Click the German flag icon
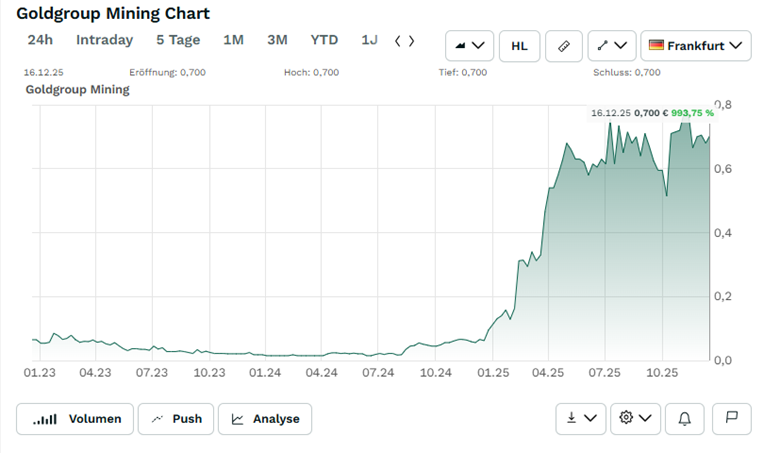780x453 pixels. (656, 46)
